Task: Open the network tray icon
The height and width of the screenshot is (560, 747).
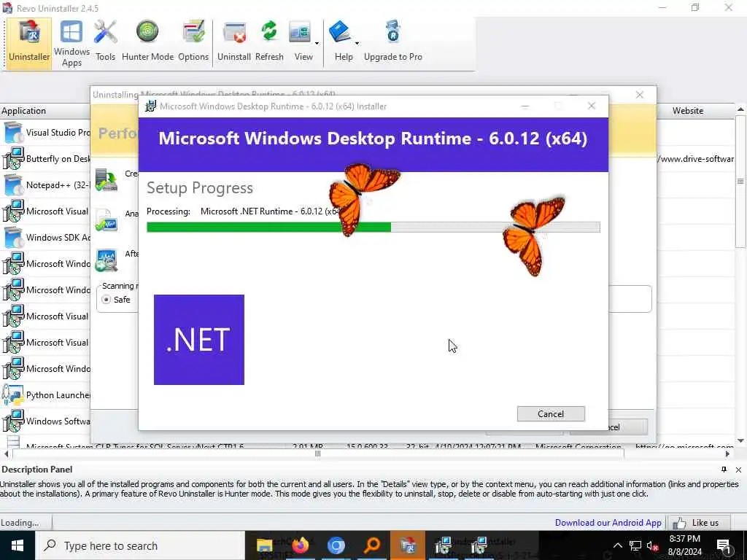Action: point(635,545)
